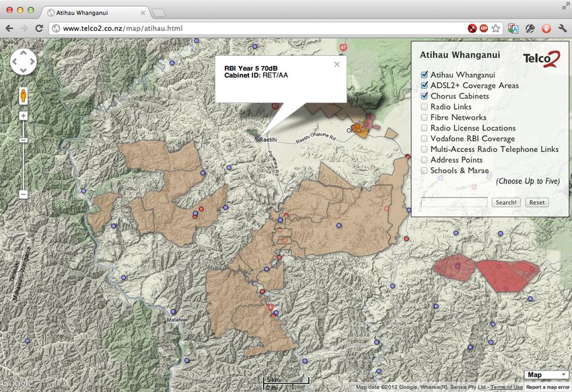
Task: Open the Adblock (ABP) extension icon
Action: pyautogui.click(x=484, y=28)
